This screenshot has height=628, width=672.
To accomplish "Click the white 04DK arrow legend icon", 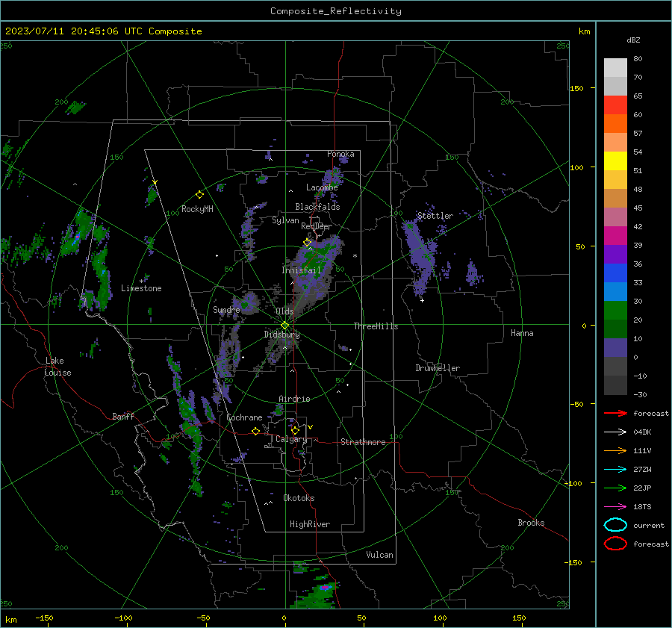I will [615, 432].
